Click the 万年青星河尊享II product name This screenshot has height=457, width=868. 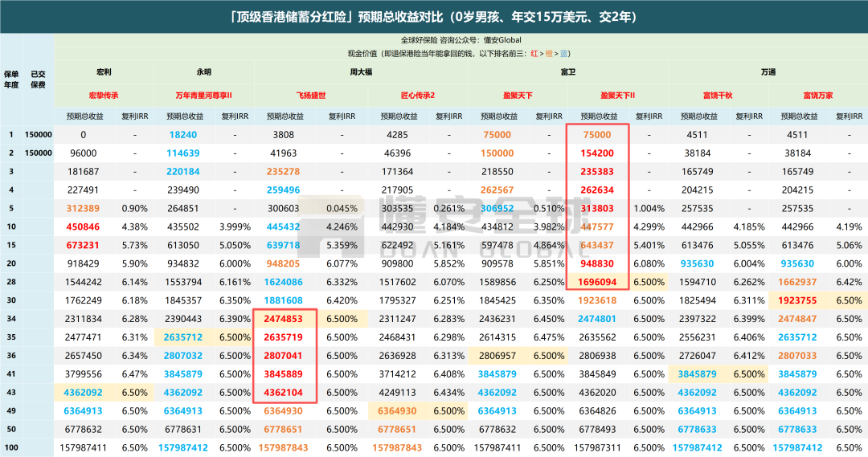(x=203, y=95)
